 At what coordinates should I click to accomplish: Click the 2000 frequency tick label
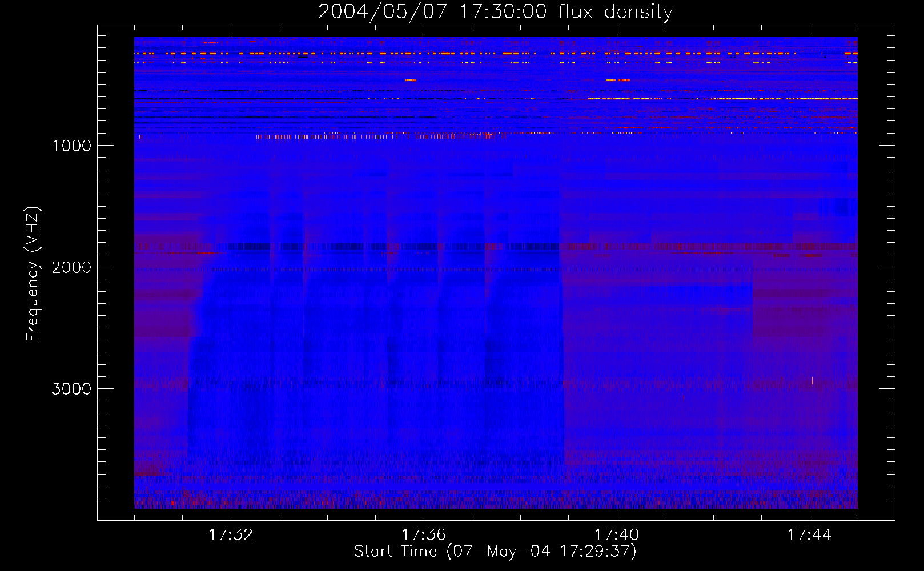[72, 267]
